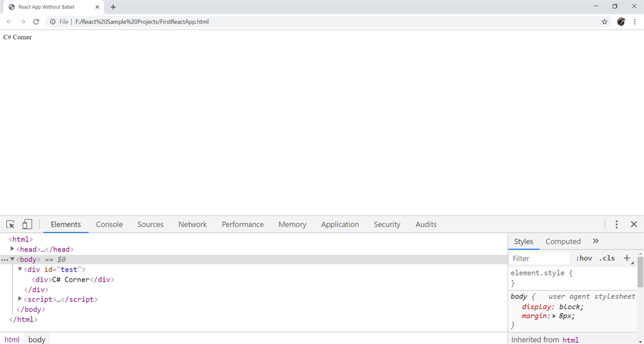This screenshot has width=644, height=344.
Task: Open the Application tab
Action: click(340, 224)
